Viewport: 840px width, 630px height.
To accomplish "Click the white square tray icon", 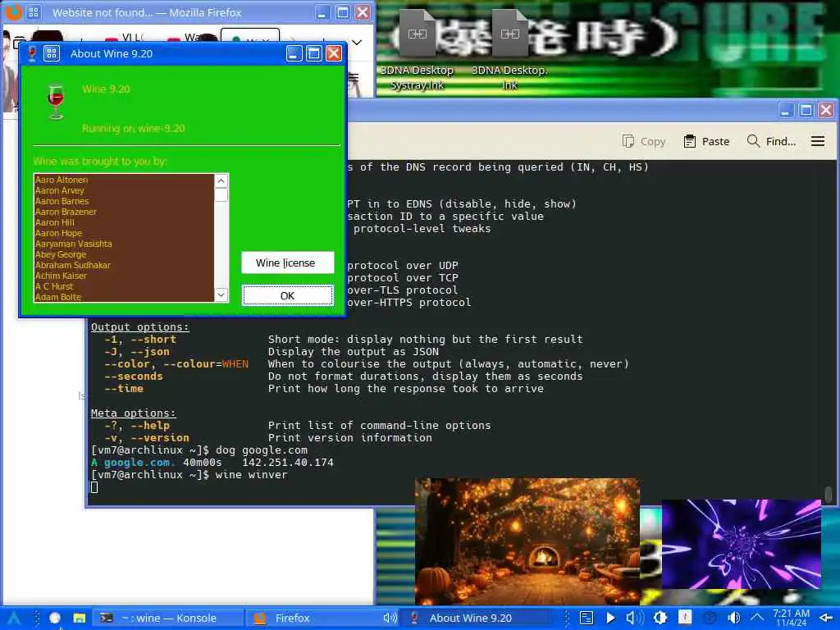I will click(x=685, y=617).
